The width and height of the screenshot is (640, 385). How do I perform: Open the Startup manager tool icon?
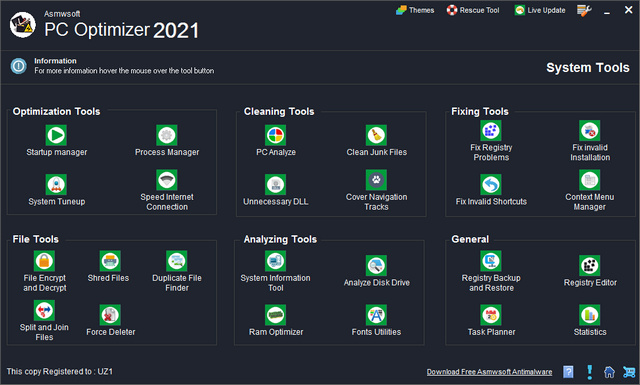point(56,135)
